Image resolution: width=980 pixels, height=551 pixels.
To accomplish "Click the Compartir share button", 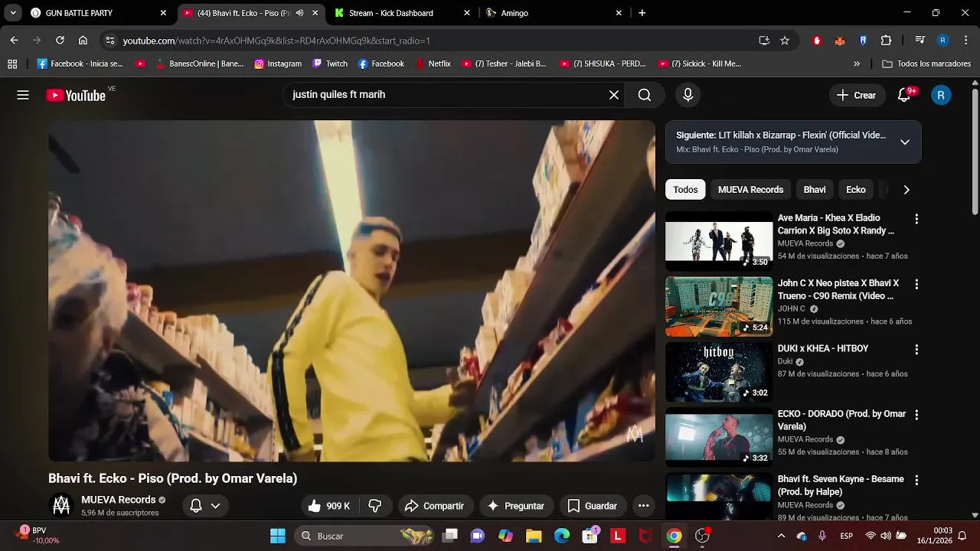I will [434, 506].
